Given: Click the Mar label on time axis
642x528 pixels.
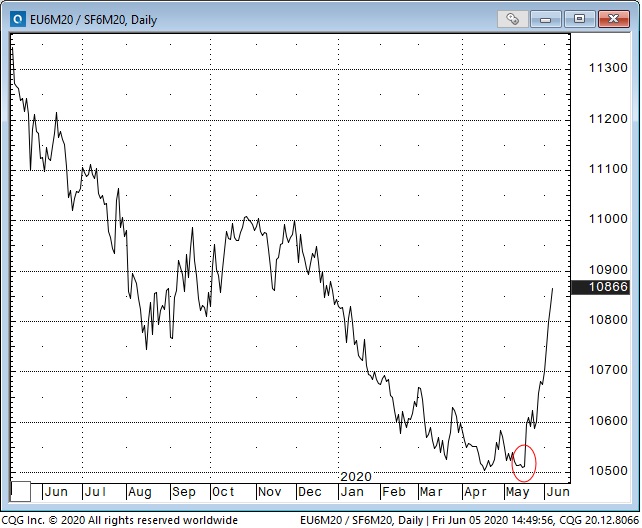Looking at the screenshot, I should coord(431,492).
